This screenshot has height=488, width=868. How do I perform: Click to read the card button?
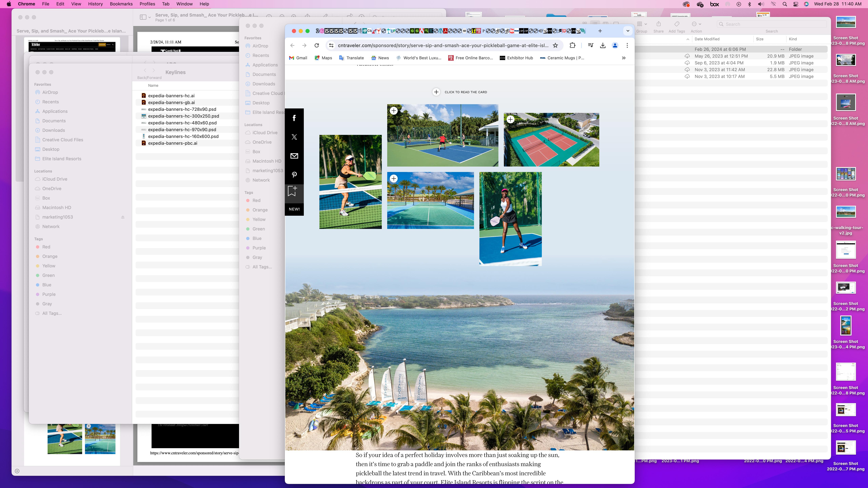(436, 92)
